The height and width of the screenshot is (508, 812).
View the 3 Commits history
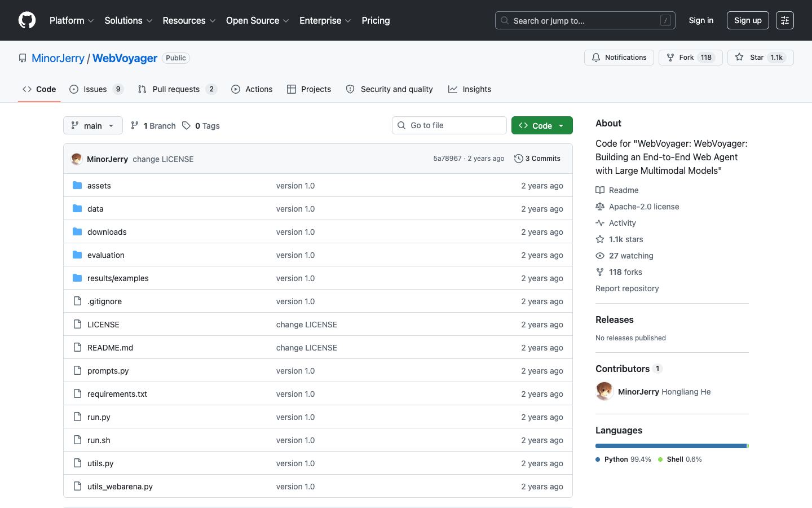pos(537,159)
